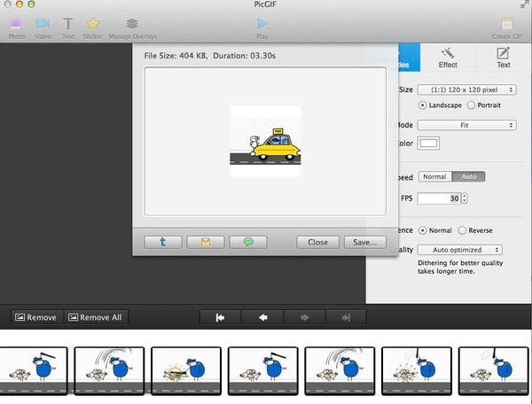Switch to the Text tab in the side panel

pyautogui.click(x=504, y=58)
